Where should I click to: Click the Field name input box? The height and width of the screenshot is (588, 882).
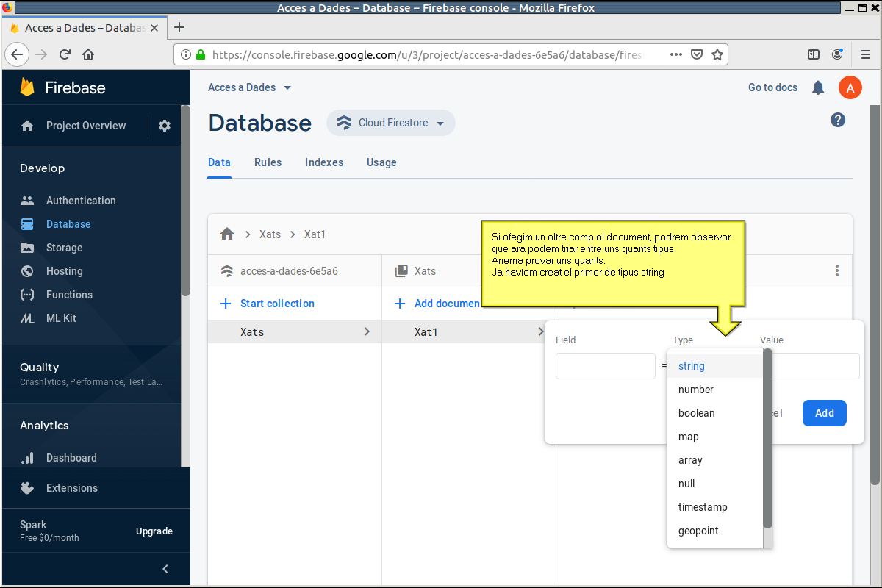[606, 366]
